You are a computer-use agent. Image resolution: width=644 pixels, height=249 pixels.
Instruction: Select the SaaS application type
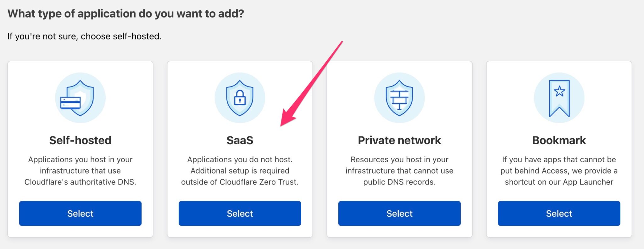point(240,213)
